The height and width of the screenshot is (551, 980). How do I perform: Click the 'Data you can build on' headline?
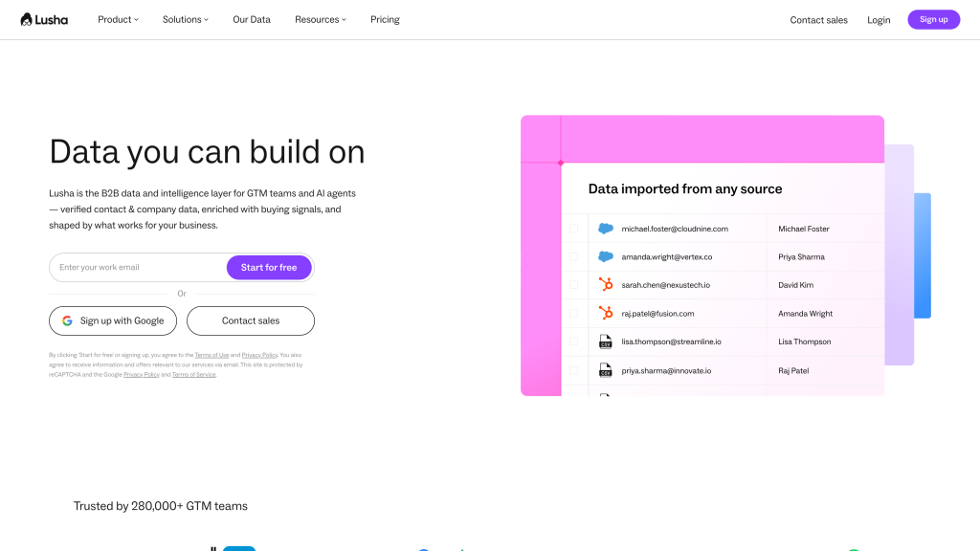pyautogui.click(x=207, y=152)
